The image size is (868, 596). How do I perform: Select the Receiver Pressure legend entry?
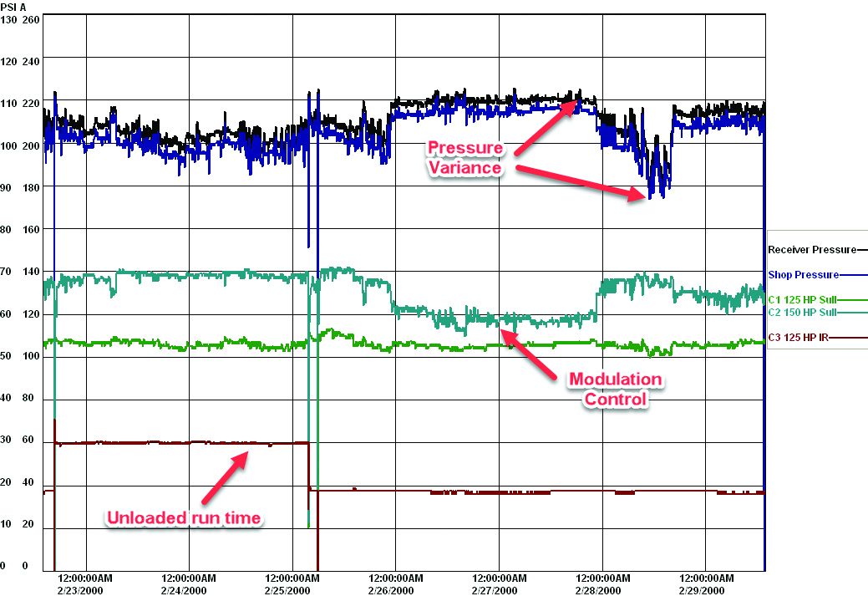click(817, 250)
